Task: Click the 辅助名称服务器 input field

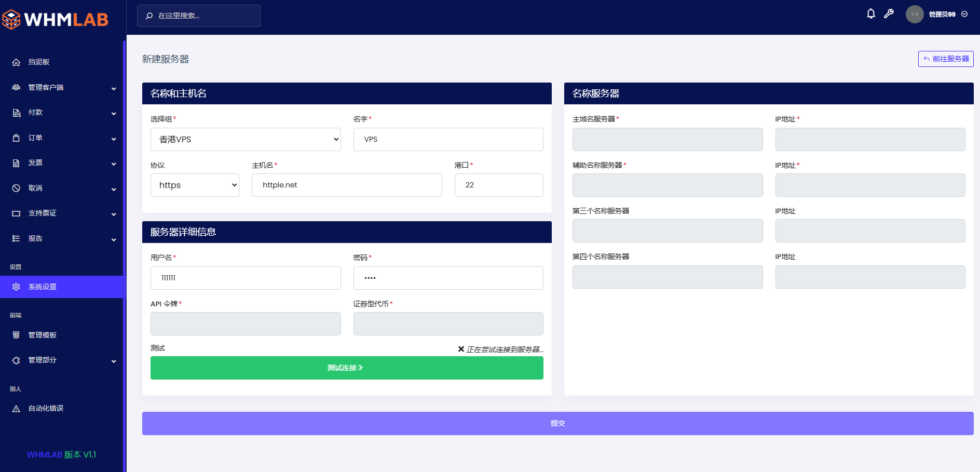Action: (x=668, y=185)
